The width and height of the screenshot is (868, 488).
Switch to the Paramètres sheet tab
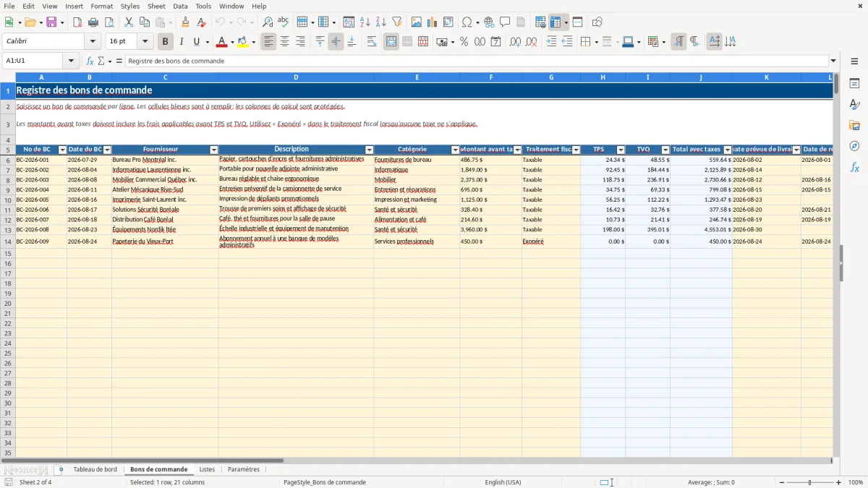pos(244,470)
